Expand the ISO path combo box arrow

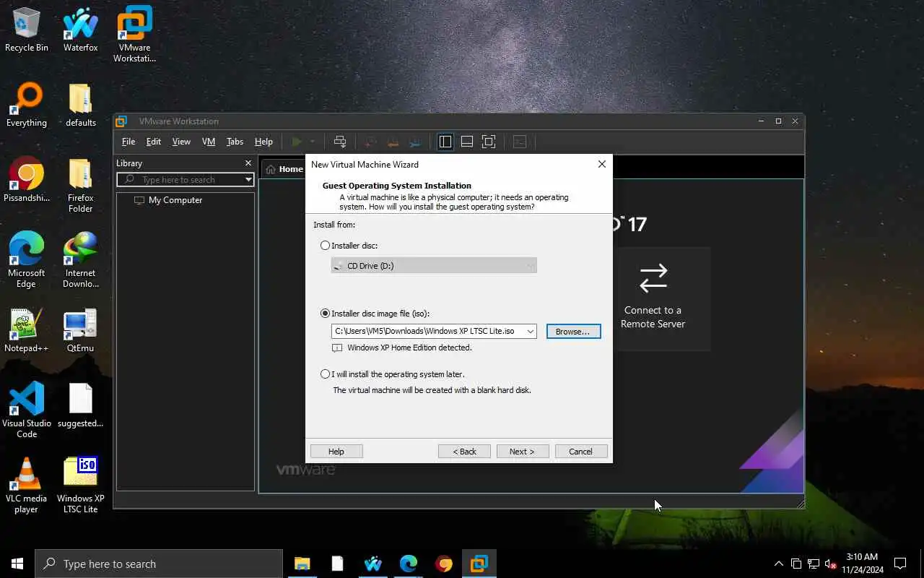click(x=530, y=331)
